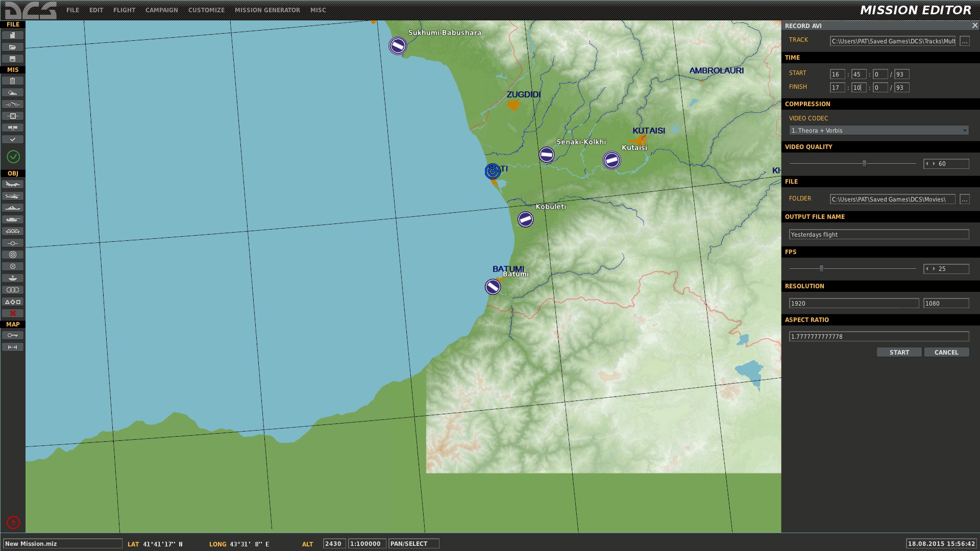Open the MISSION GENERATOR menu
The width and height of the screenshot is (980, 551).
(x=267, y=10)
